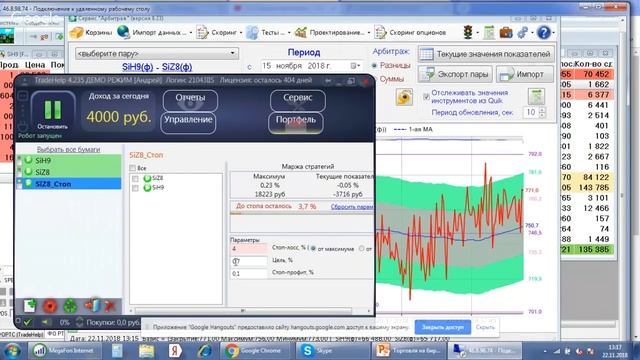Tick the SiH9 checkbox in strategy list
The image size is (640, 360).
point(135,188)
